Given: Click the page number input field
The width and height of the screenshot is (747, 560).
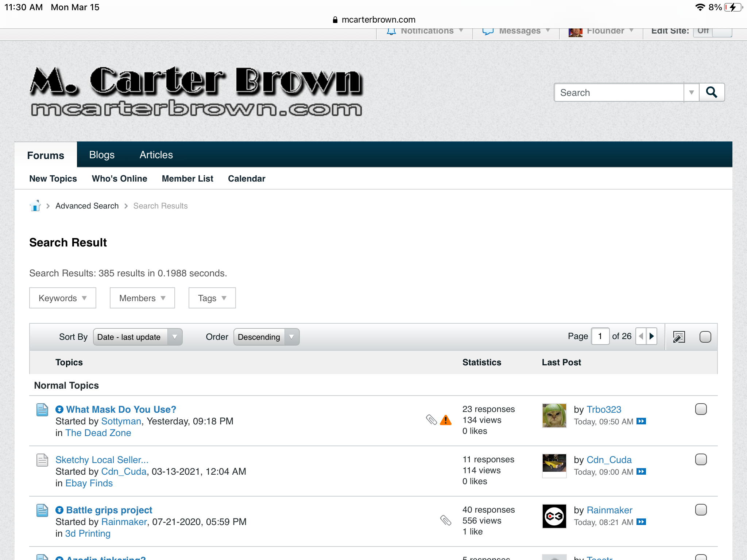Looking at the screenshot, I should pos(600,336).
